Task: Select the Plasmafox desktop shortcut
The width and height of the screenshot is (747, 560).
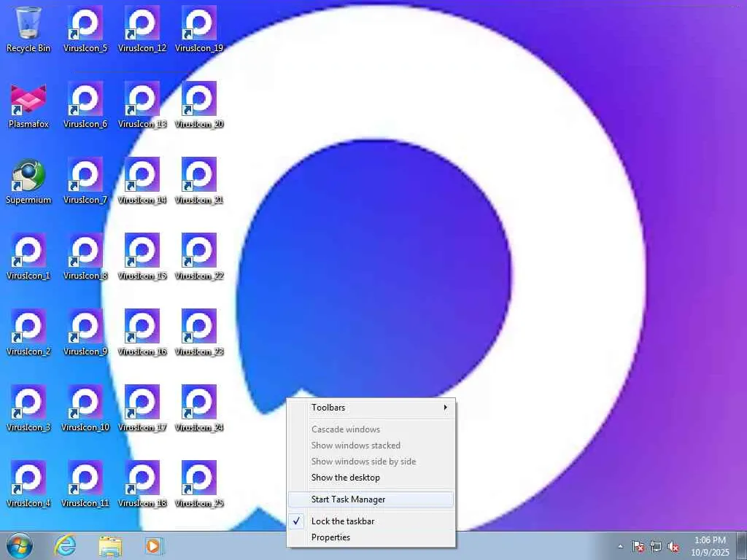Action: coord(28,105)
